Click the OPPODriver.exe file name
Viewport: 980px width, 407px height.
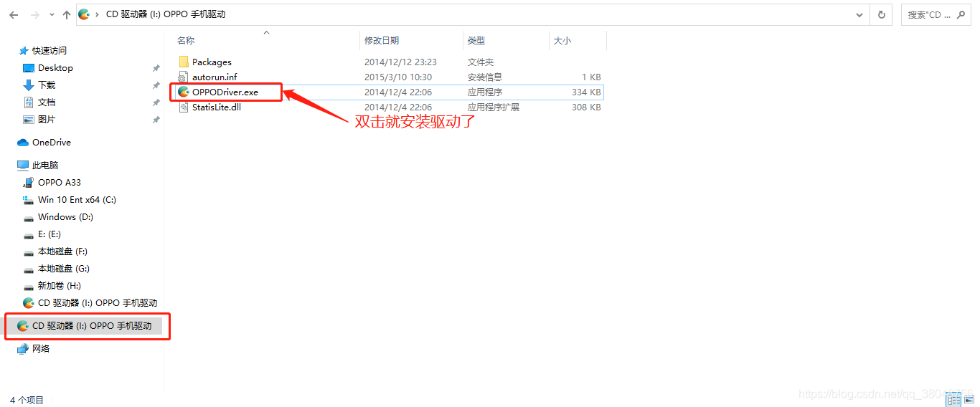point(225,92)
